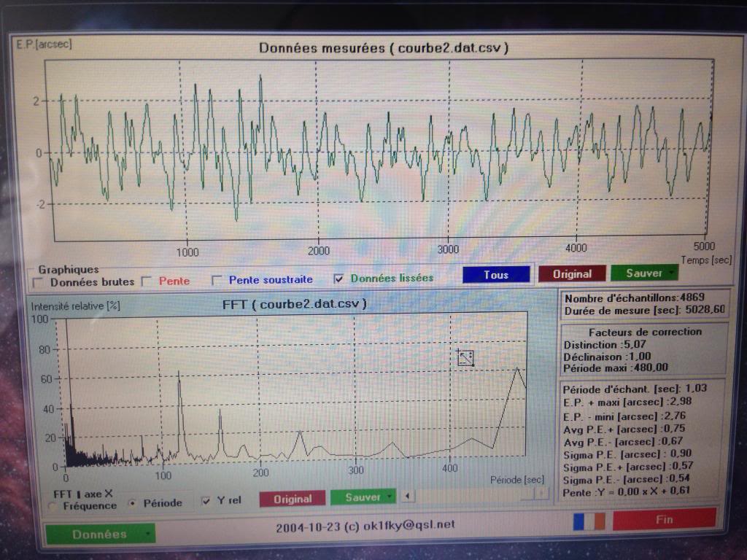Open the green Données dropdown arrow

point(147,534)
